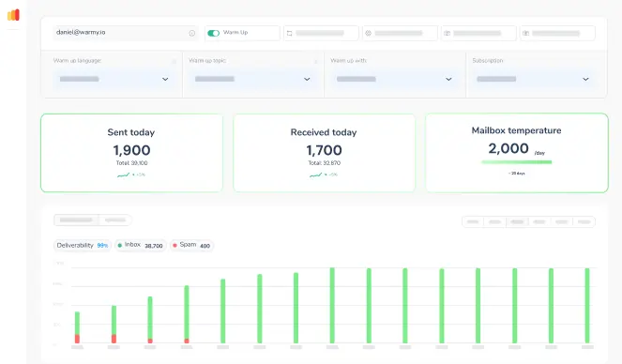Image resolution: width=622 pixels, height=364 pixels.
Task: Open the Warm up language dropdown
Action: pyautogui.click(x=114, y=79)
